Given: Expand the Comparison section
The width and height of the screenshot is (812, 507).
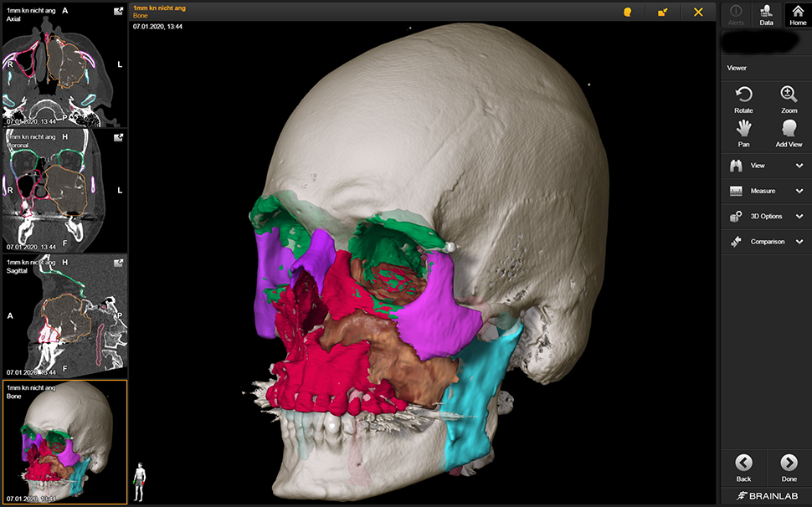Looking at the screenshot, I should 764,241.
